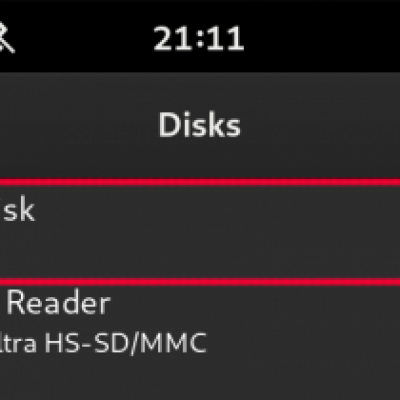Click black top panel between icon and clock
Screen dimensions: 400x400
tap(83, 37)
